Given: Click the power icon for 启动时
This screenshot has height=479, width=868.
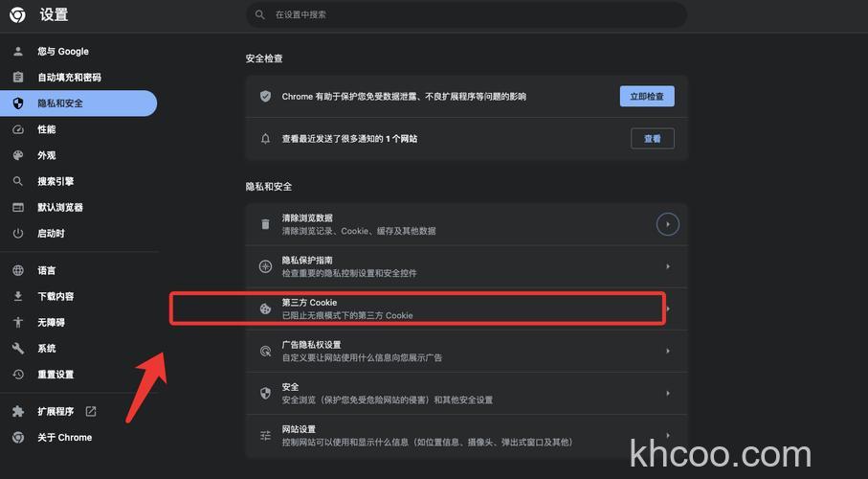Looking at the screenshot, I should (x=18, y=234).
